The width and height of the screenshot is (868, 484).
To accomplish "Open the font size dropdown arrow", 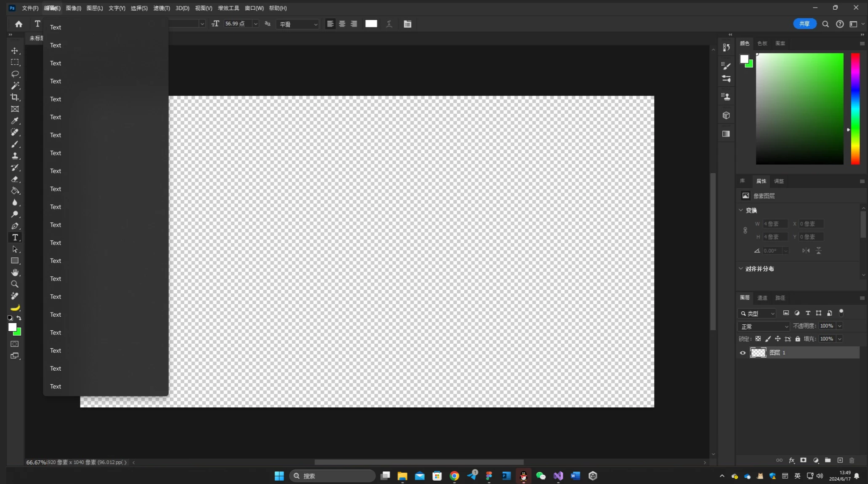I will click(256, 24).
